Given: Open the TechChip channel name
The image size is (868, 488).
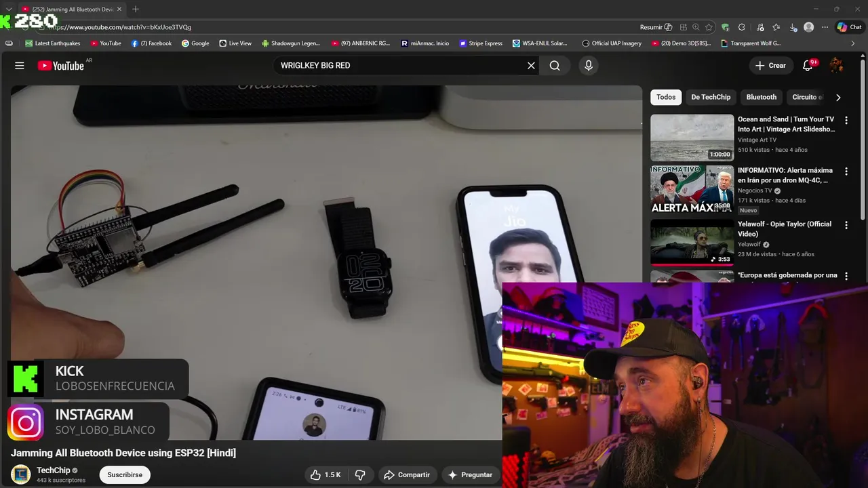Looking at the screenshot, I should [54, 470].
